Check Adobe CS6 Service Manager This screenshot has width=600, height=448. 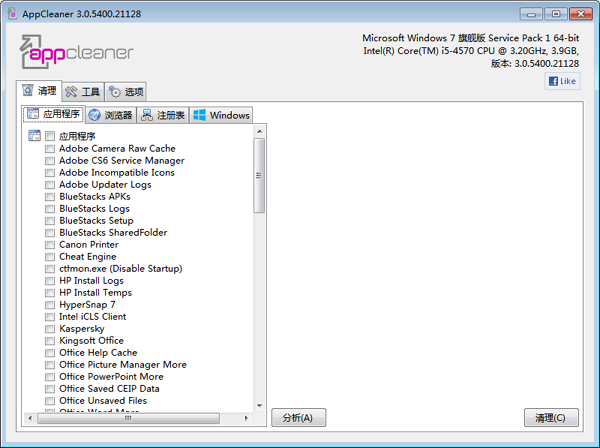(50, 161)
